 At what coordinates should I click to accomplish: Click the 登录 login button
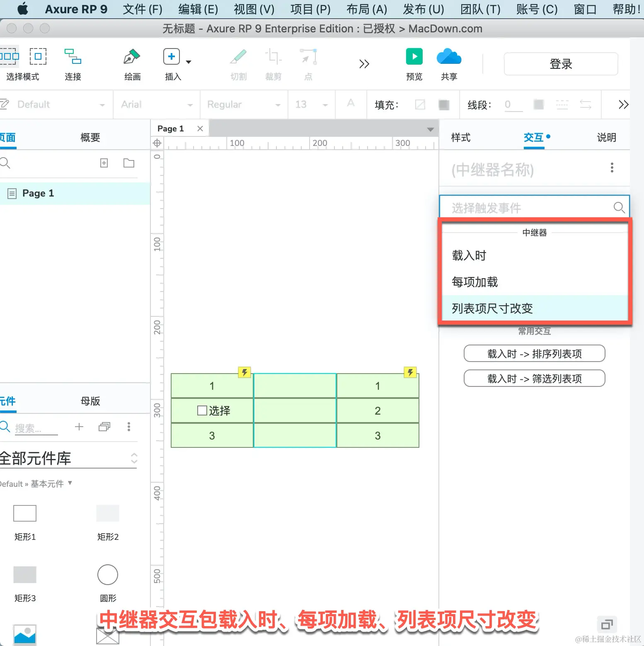(561, 64)
